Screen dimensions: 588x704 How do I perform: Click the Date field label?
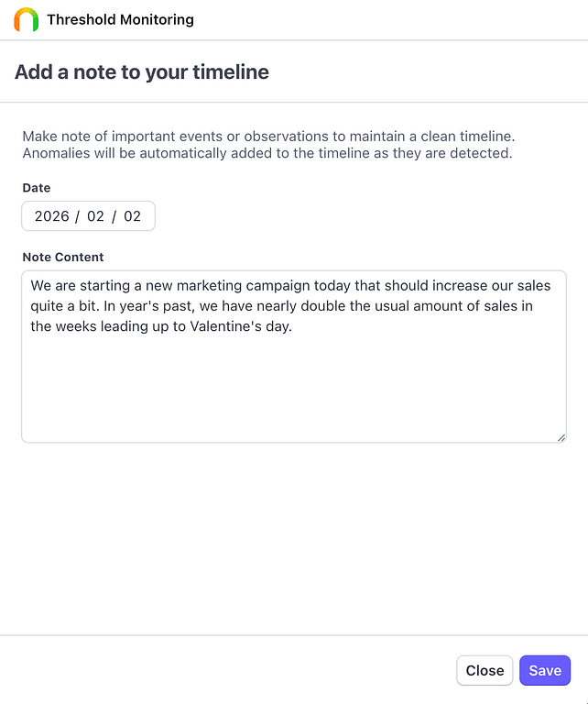pos(37,188)
